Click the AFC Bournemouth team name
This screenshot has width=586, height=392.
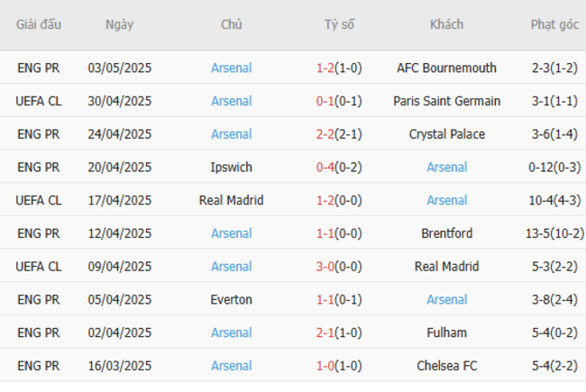tap(447, 68)
